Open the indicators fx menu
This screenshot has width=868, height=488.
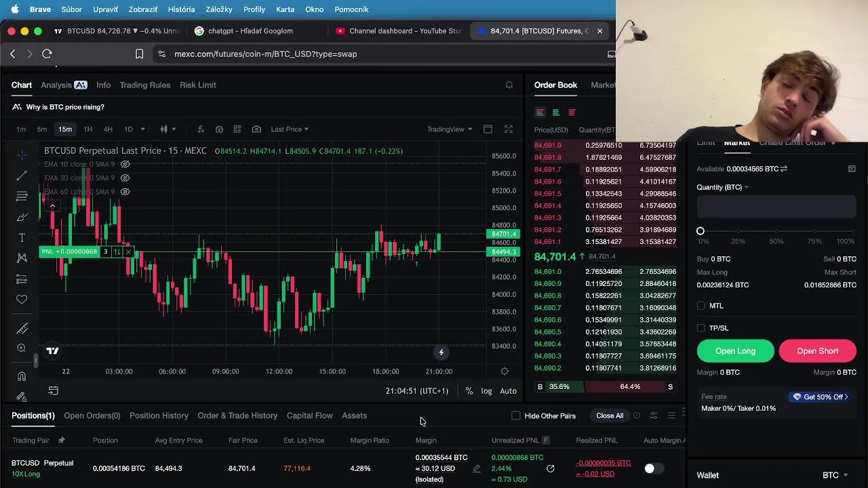pos(201,129)
